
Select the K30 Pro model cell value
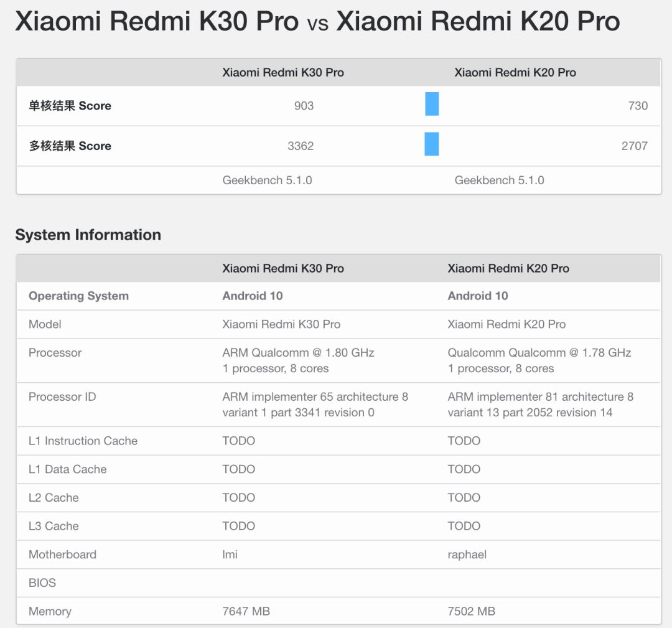coord(281,324)
